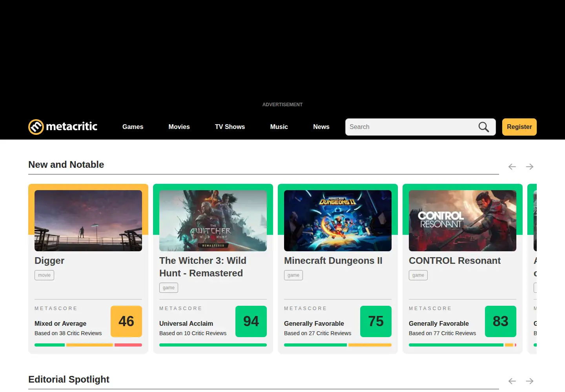
Task: Open the Games menu
Action: click(x=133, y=127)
